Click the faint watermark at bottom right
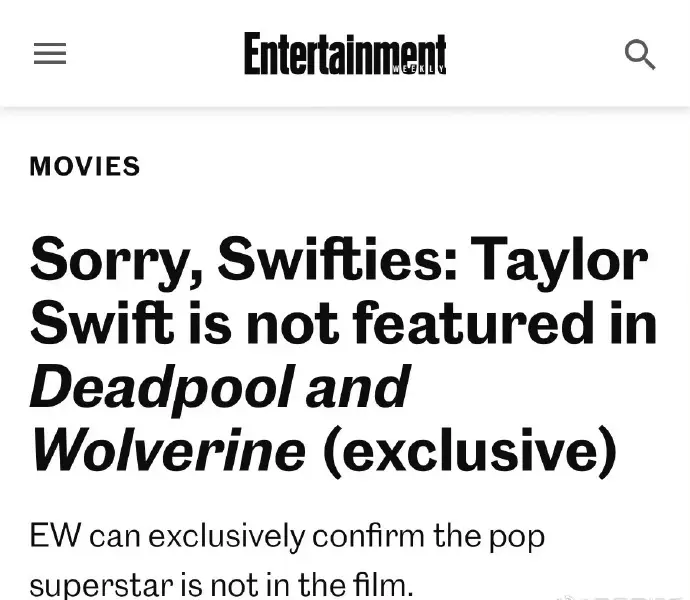 pos(623,597)
